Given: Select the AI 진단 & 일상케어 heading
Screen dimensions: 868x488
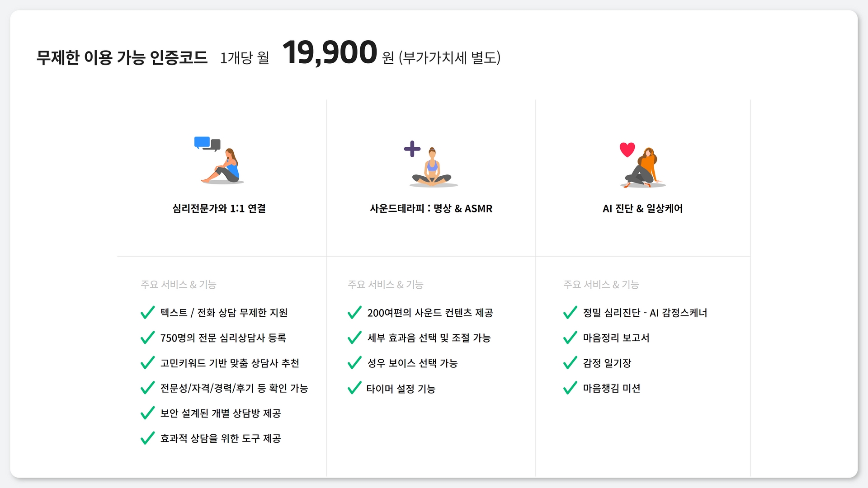Looking at the screenshot, I should pyautogui.click(x=642, y=208).
